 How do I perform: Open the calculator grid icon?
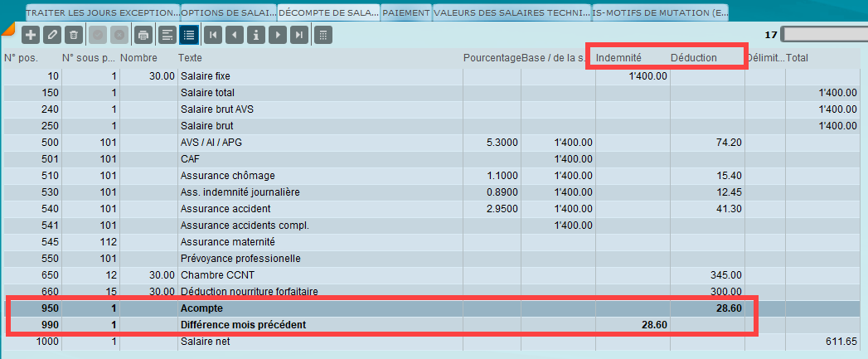(323, 35)
